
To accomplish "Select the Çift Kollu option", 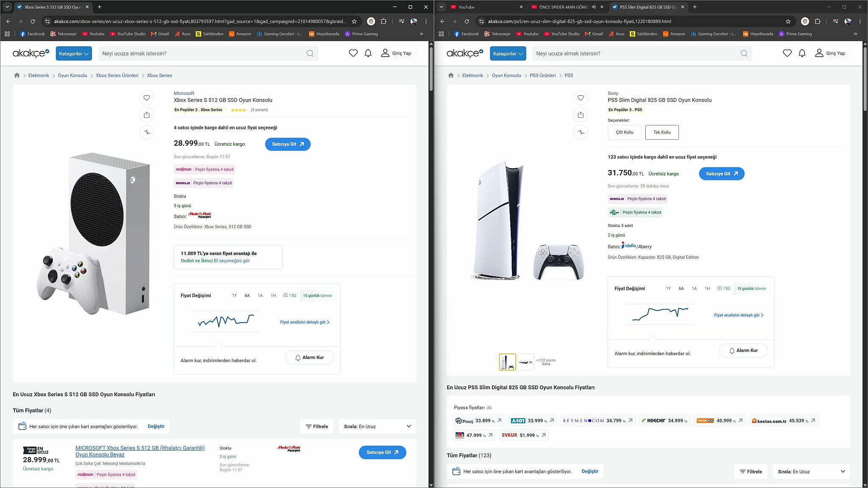I will tap(625, 132).
